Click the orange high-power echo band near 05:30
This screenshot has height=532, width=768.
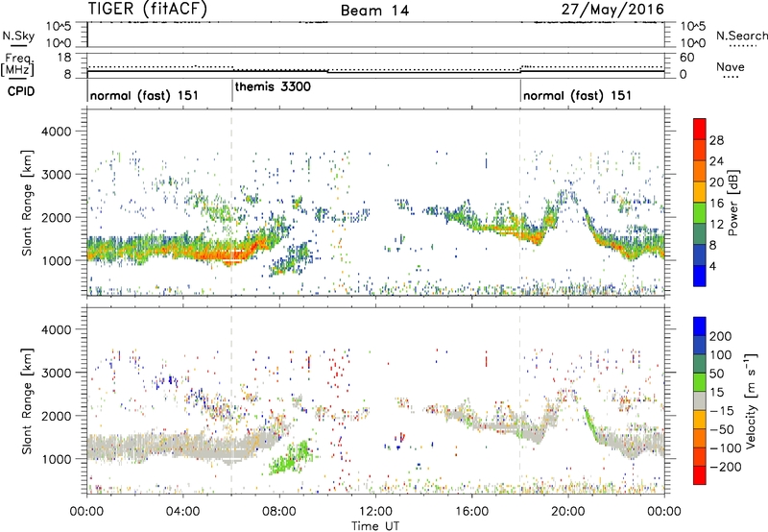tap(221, 254)
